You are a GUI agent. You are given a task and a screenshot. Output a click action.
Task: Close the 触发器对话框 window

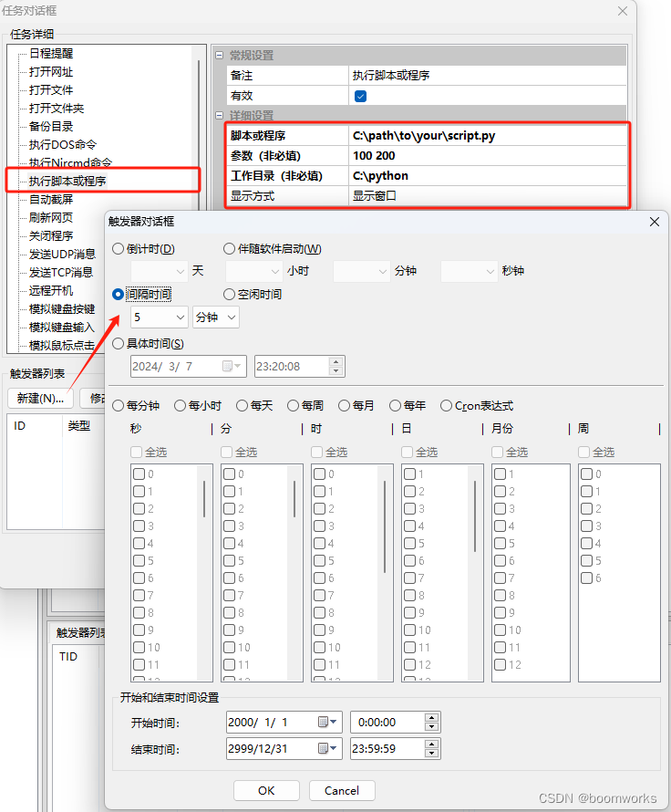coord(655,222)
